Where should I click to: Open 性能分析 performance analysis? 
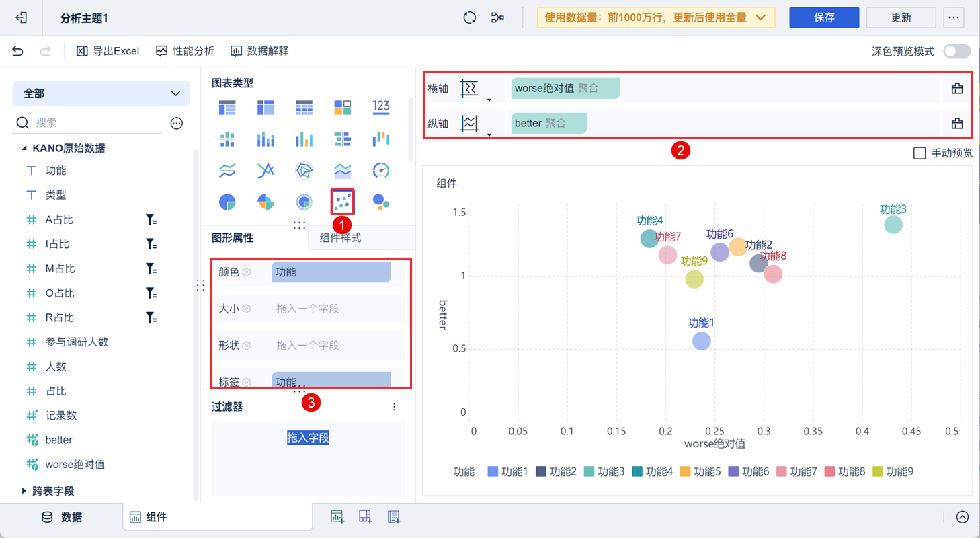point(186,51)
